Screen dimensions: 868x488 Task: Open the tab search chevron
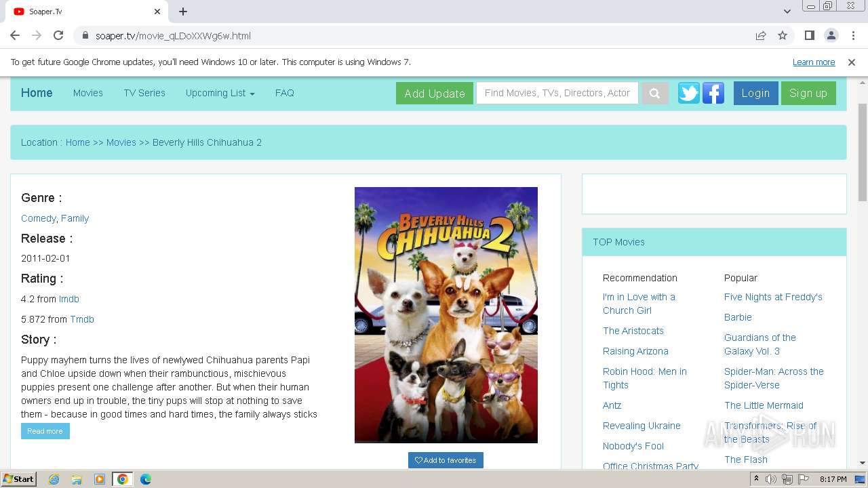[787, 12]
